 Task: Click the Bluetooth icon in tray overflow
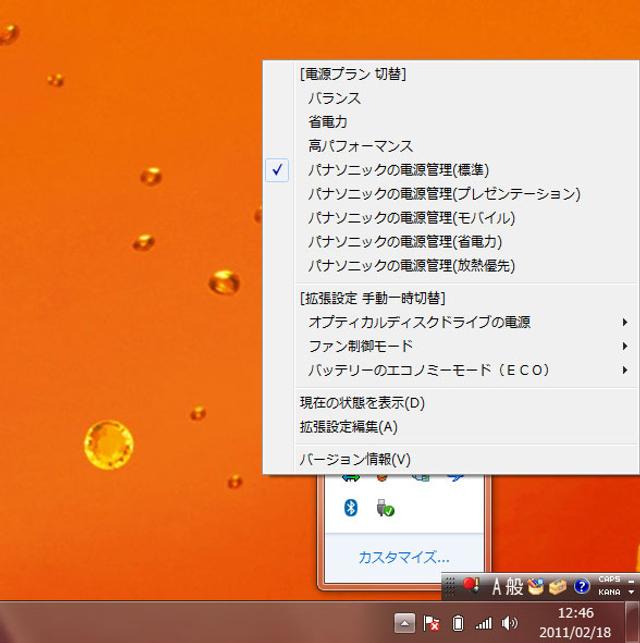[x=351, y=508]
